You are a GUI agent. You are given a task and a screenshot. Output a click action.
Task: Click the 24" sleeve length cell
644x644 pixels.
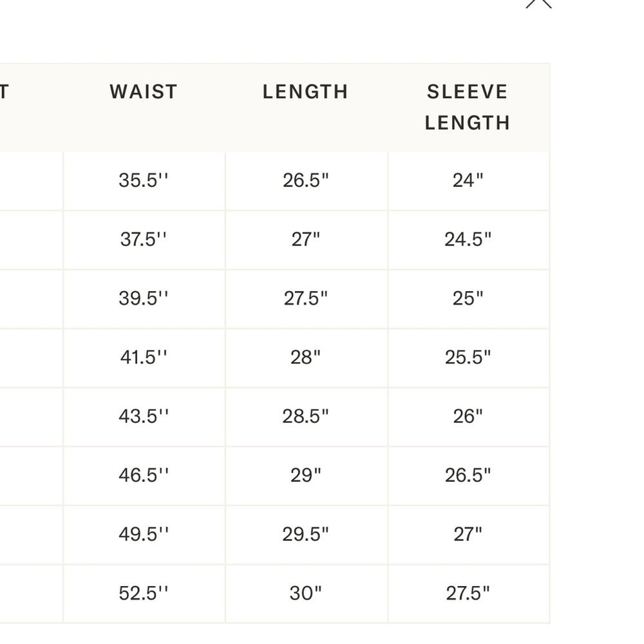pyautogui.click(x=468, y=180)
